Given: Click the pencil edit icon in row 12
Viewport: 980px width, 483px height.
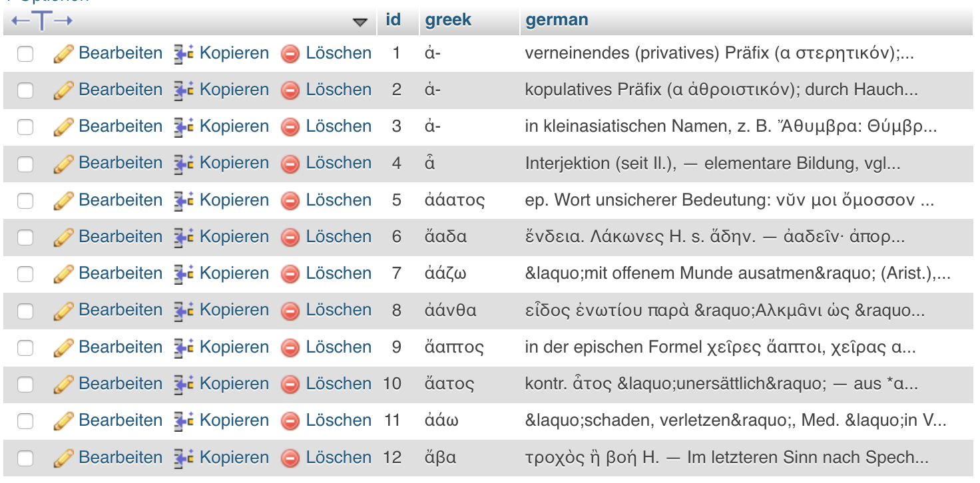Looking at the screenshot, I should tap(63, 458).
